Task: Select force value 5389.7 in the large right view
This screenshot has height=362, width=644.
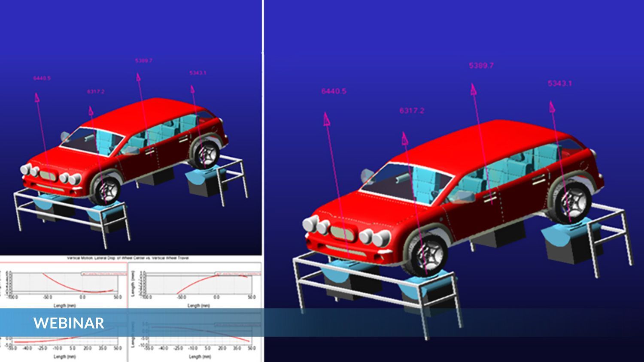Action: [481, 66]
